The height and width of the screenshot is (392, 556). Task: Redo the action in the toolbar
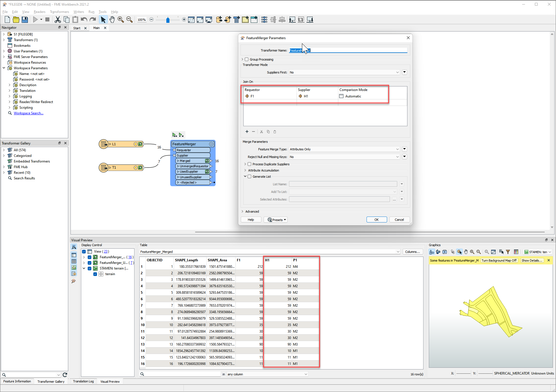pyautogui.click(x=93, y=19)
